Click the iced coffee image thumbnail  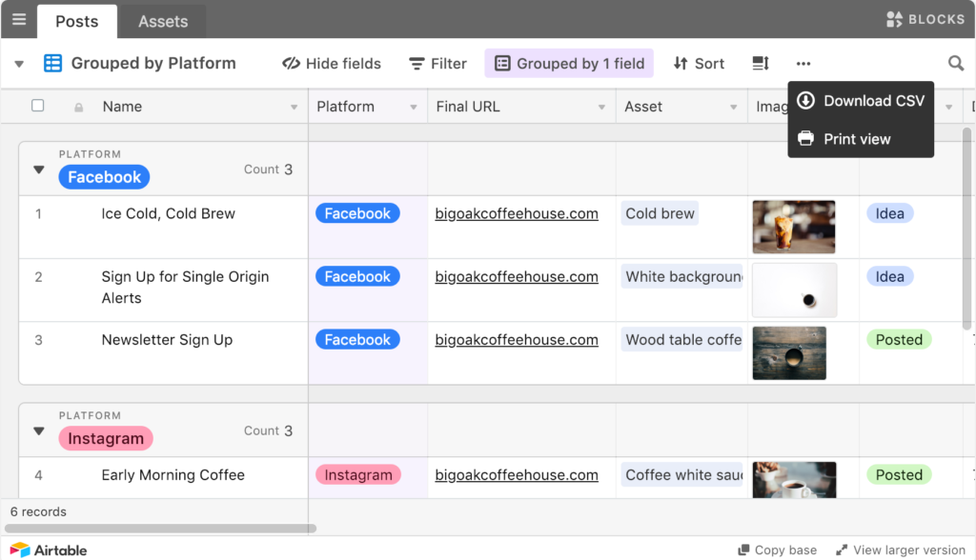click(x=794, y=226)
